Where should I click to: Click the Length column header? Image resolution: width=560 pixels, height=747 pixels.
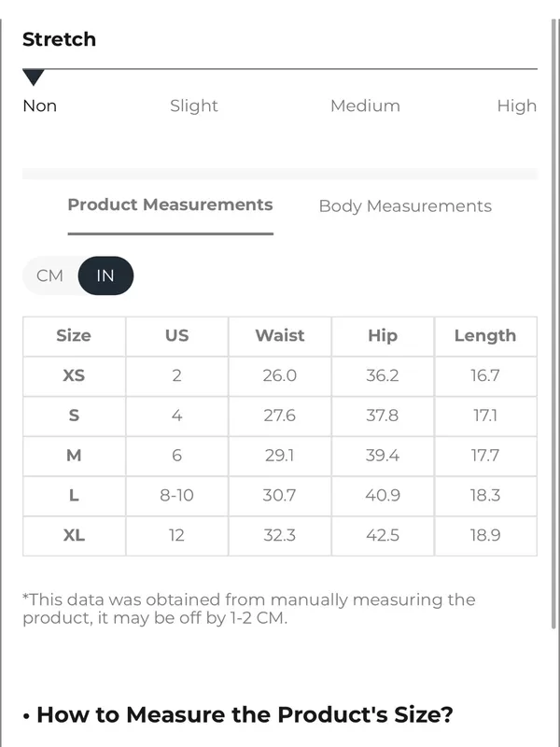(485, 336)
